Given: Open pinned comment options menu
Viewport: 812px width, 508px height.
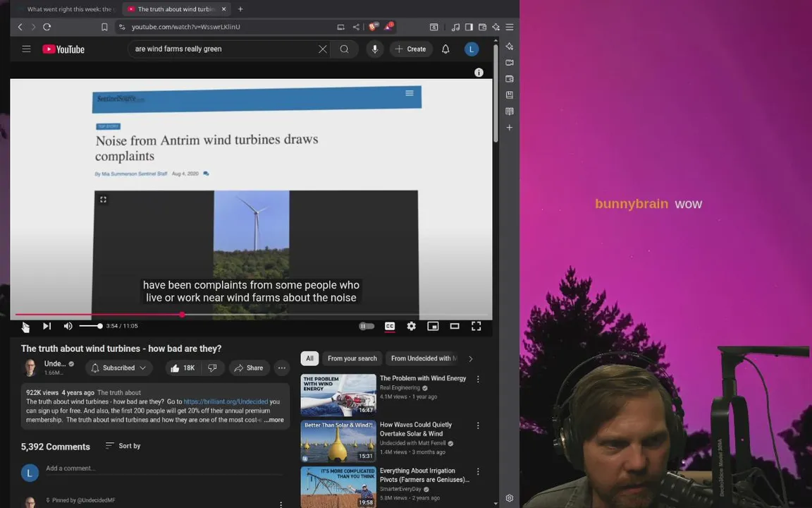Looking at the screenshot, I should (x=281, y=504).
